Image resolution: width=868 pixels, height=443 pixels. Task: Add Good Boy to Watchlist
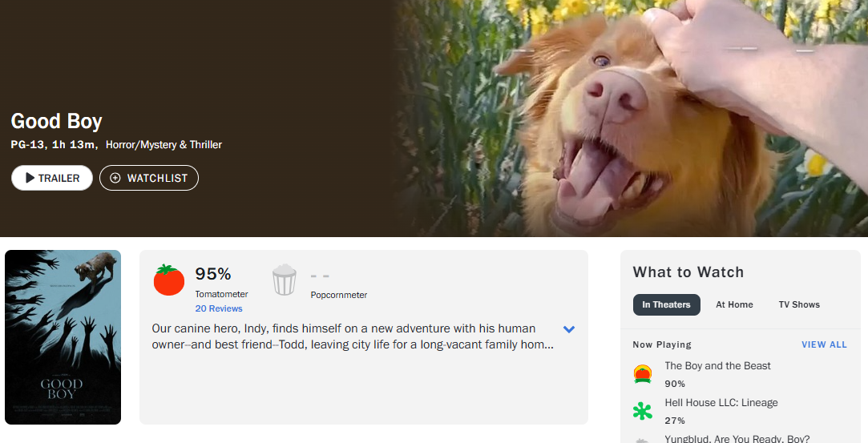point(149,178)
